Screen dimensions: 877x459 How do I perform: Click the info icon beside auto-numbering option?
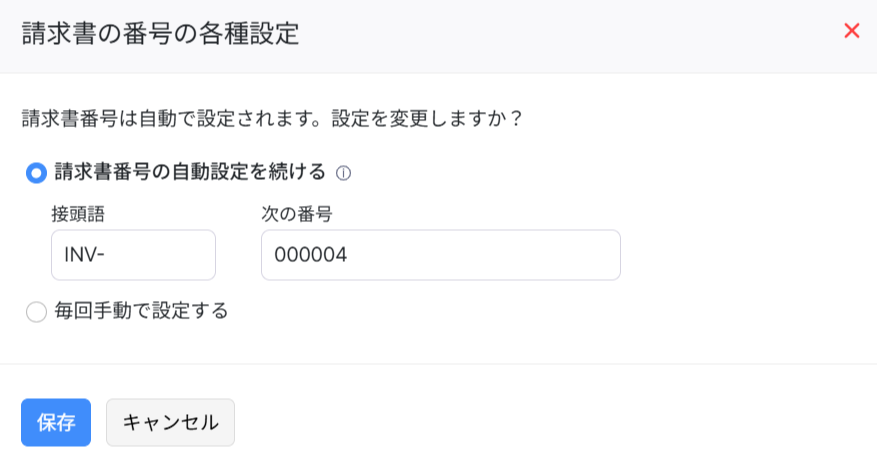click(x=343, y=173)
